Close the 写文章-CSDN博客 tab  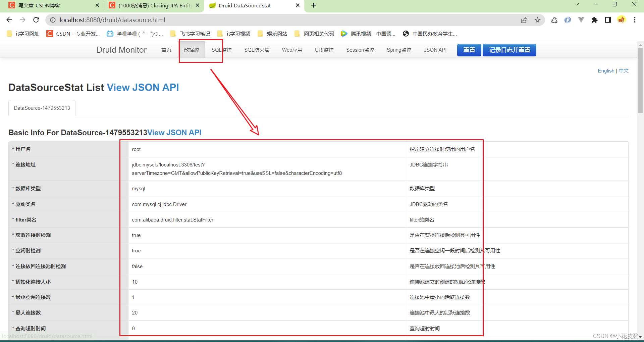(x=97, y=5)
